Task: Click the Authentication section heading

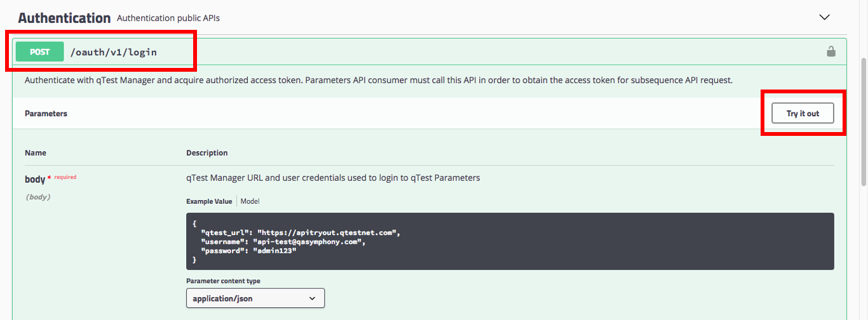Action: point(64,18)
